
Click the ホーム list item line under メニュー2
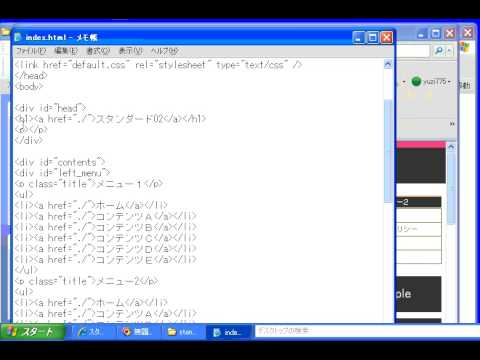[91, 303]
